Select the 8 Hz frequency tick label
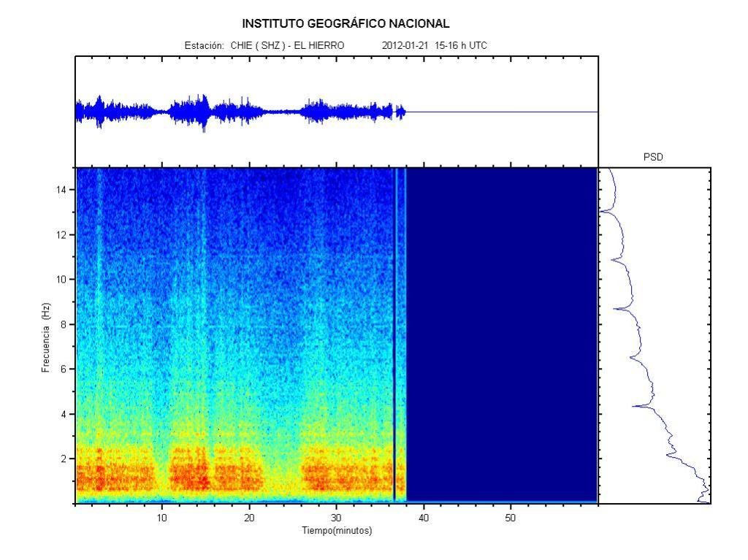Viewport: 748px width, 560px height. 64,324
